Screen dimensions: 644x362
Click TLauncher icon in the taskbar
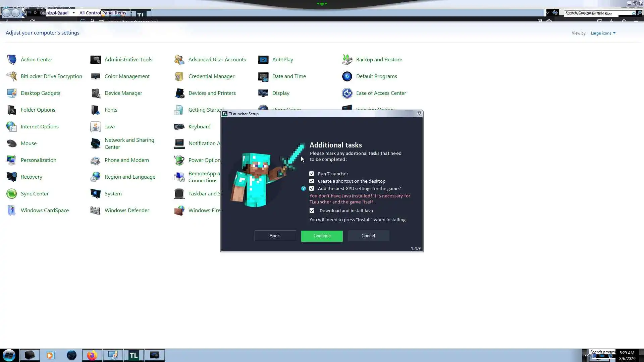click(133, 355)
